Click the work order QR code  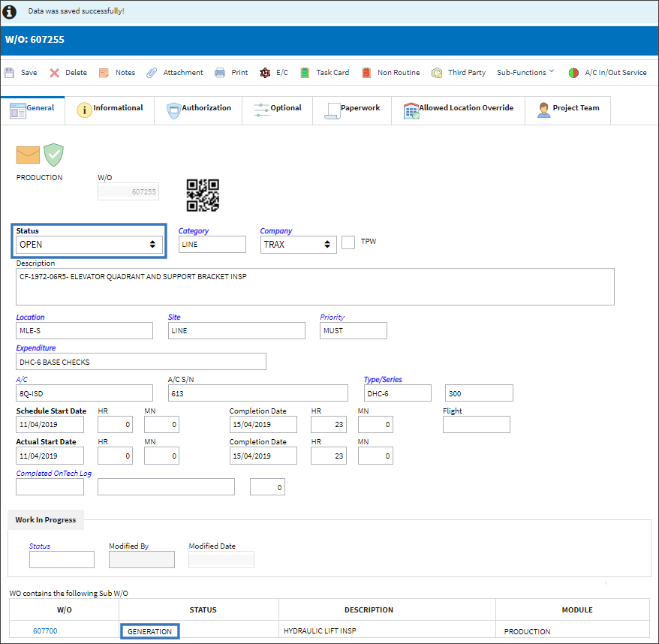point(203,195)
